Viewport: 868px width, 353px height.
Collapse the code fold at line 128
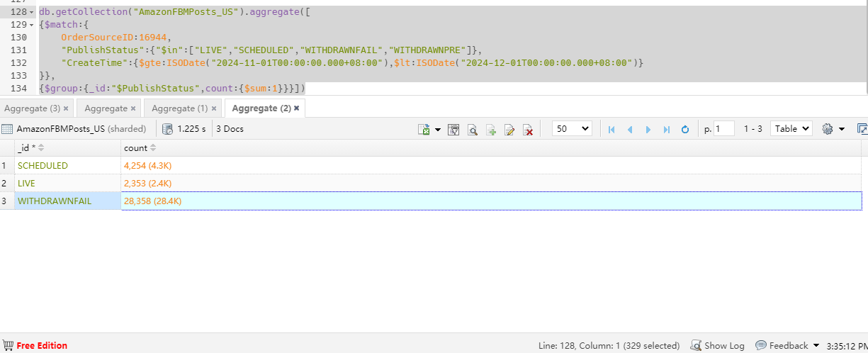[x=31, y=12]
